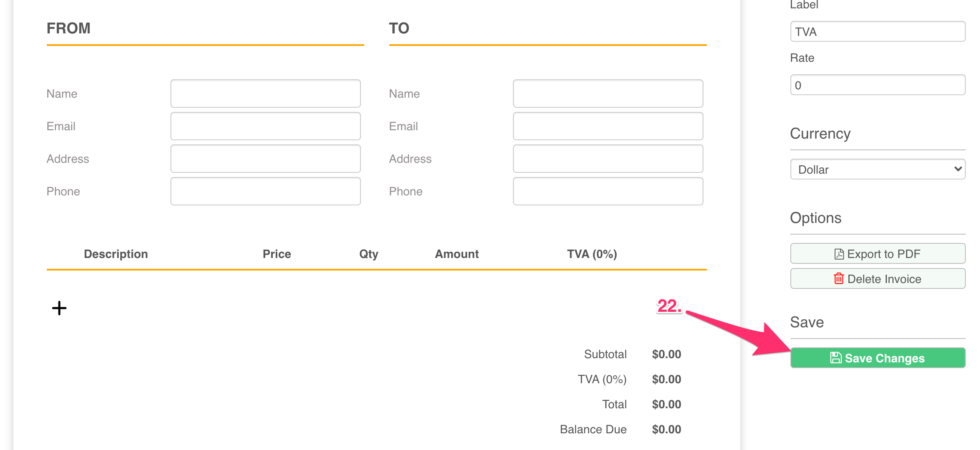Click the floppy disk save icon

click(x=835, y=358)
